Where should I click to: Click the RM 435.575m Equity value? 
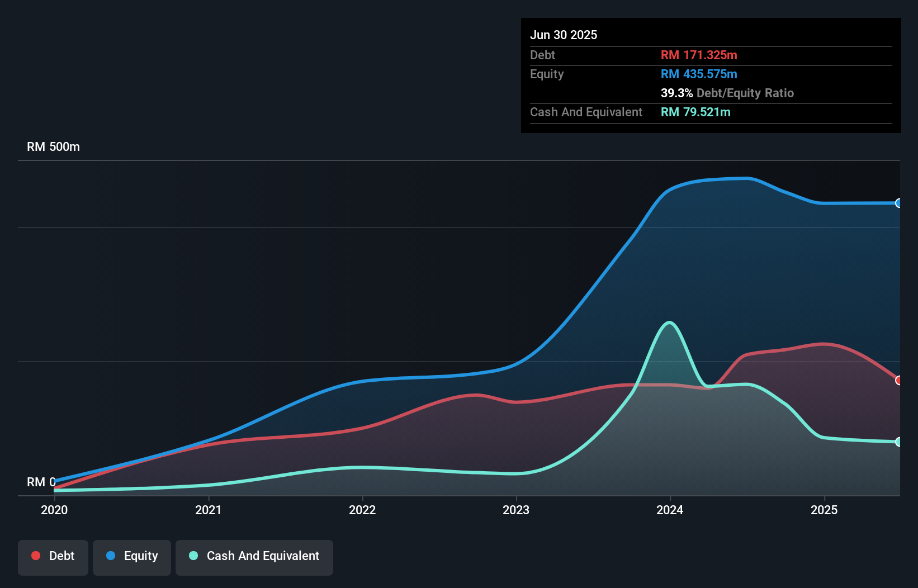[x=699, y=74]
